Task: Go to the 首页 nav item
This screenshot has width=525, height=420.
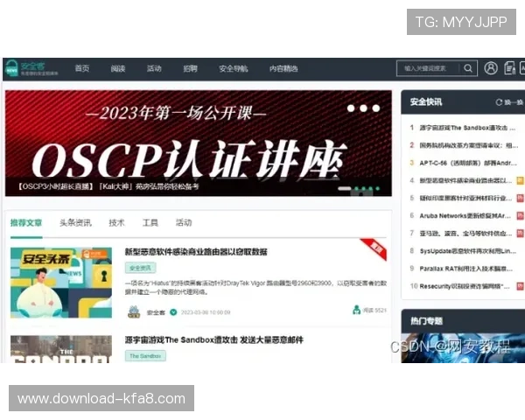Action: [82, 68]
